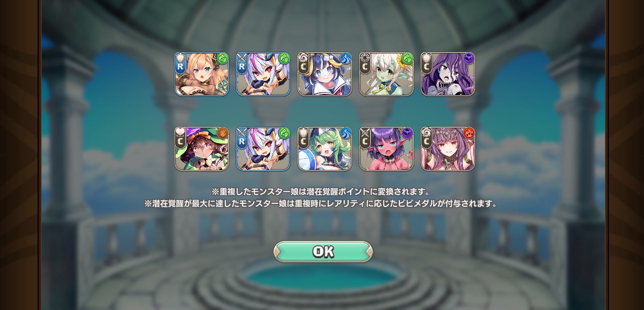Select the crosshair class icon on the green-skinned girl card
This screenshot has width=644, height=310.
[365, 58]
